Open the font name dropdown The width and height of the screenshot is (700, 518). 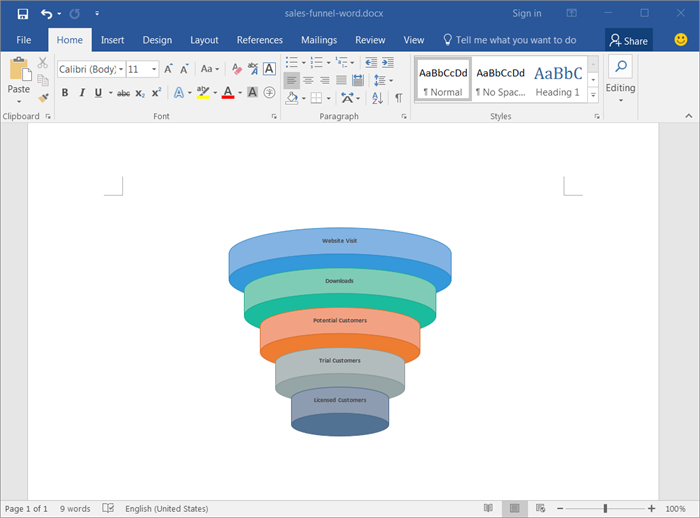[121, 69]
